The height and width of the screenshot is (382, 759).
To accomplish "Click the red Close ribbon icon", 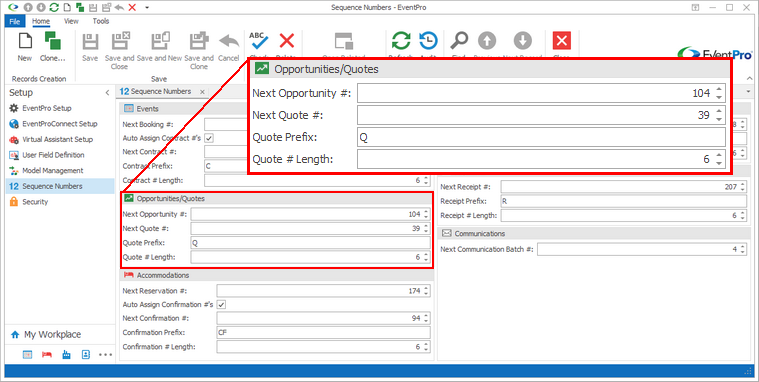I will [562, 41].
